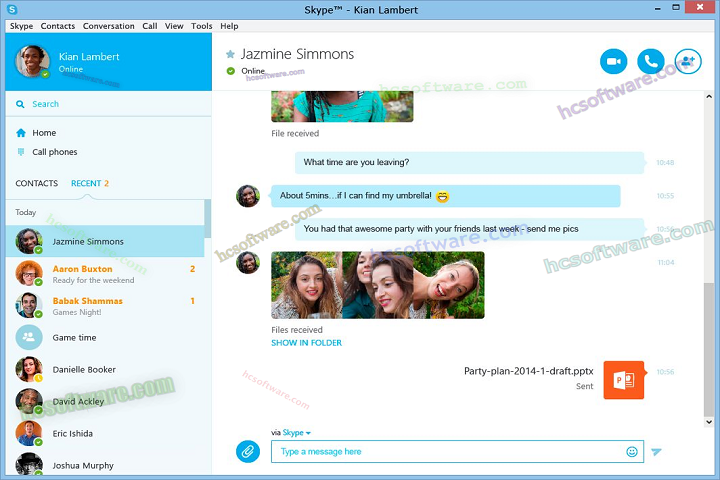The height and width of the screenshot is (480, 720).
Task: Click the Call phones dial icon
Action: pyautogui.click(x=22, y=152)
